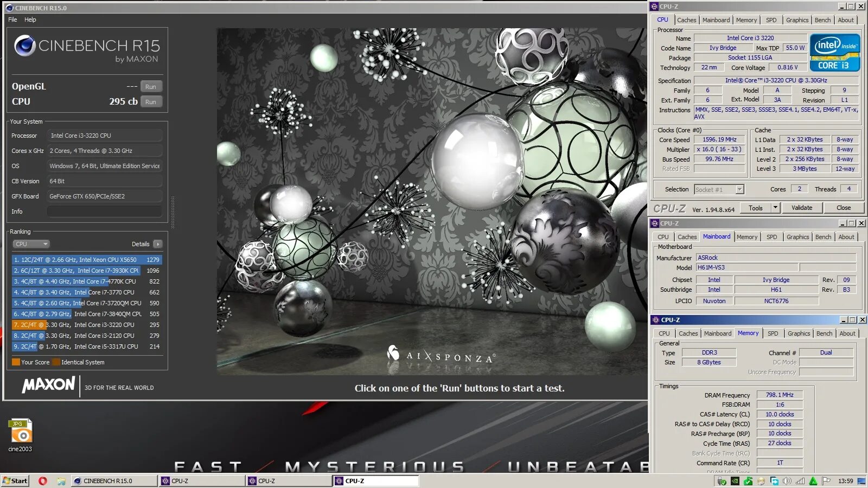Viewport: 868px width, 488px height.
Task: Click the Validate button in CPU-Z
Action: (x=802, y=208)
